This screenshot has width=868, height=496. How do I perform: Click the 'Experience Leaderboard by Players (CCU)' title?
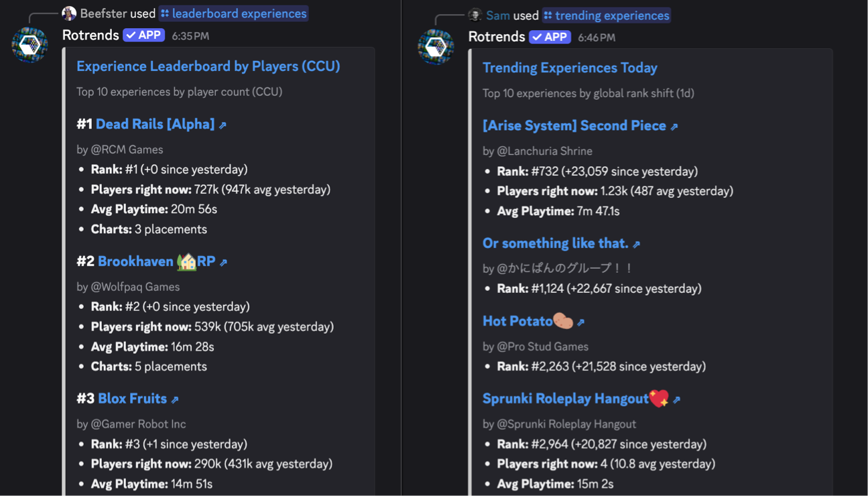[x=209, y=66]
